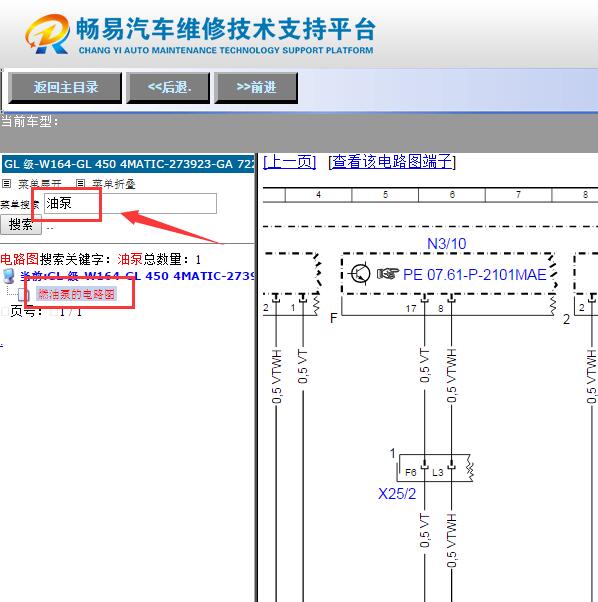
Task: Go back with the <<后退 button
Action: [168, 88]
